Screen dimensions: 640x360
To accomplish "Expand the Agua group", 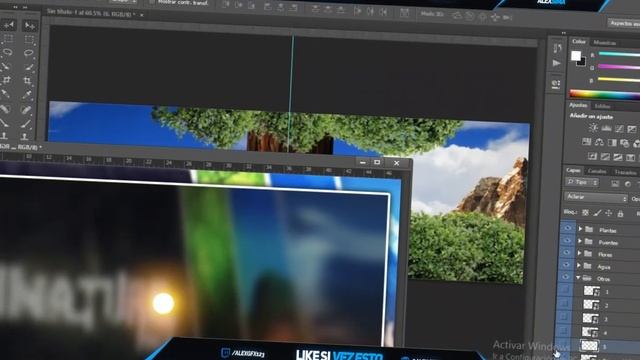I will [579, 266].
